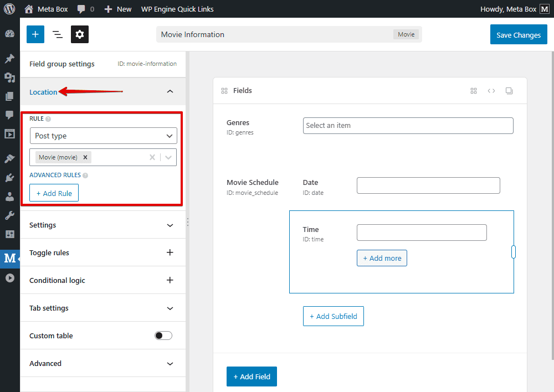
Task: Expand the Tab settings section
Action: [170, 308]
